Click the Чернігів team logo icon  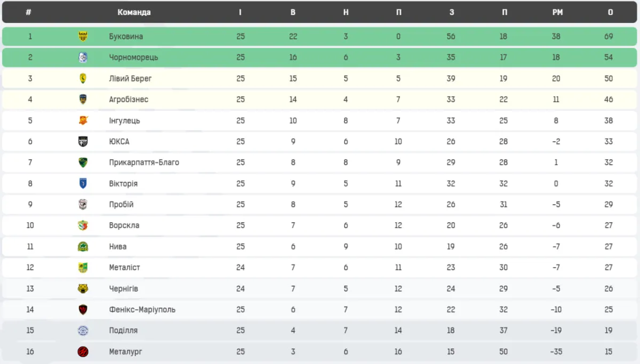pos(83,289)
